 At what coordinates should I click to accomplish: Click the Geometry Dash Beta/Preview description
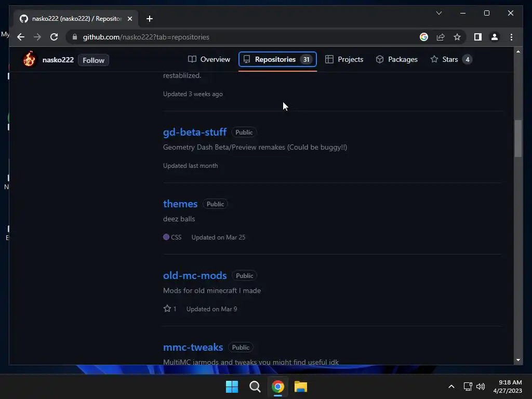click(255, 147)
